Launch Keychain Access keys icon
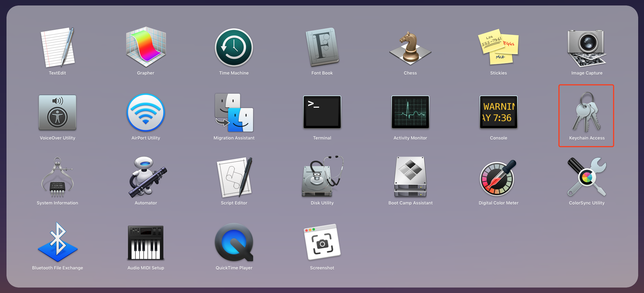The height and width of the screenshot is (293, 644). [x=587, y=112]
